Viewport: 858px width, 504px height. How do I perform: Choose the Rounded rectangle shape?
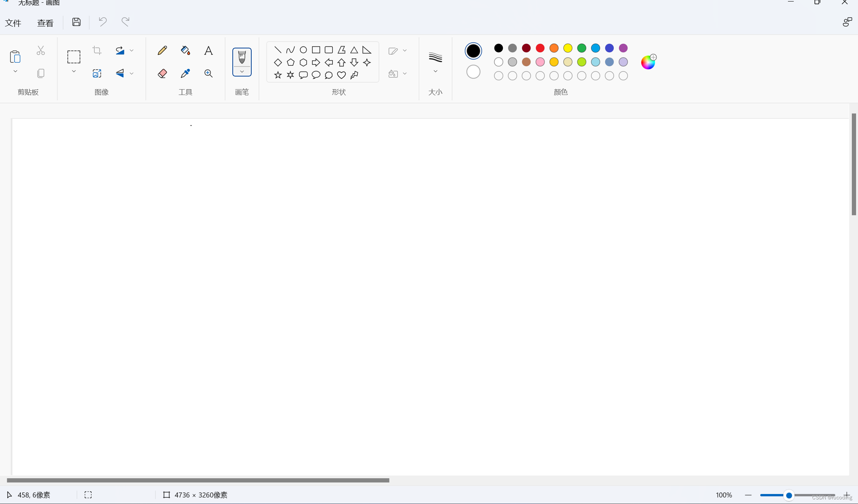coord(329,50)
